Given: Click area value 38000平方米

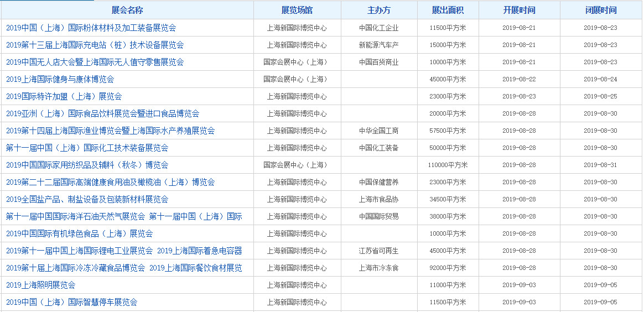Looking at the screenshot, I should 448,216.
